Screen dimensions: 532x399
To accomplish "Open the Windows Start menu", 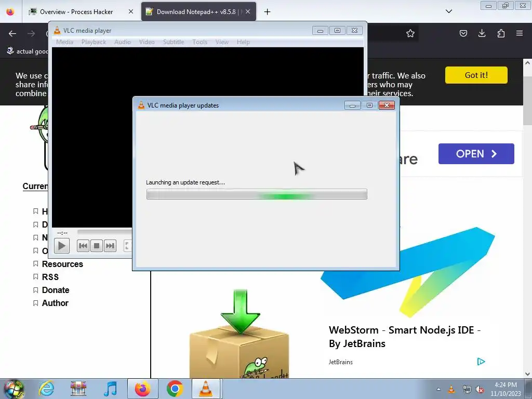I will point(13,389).
